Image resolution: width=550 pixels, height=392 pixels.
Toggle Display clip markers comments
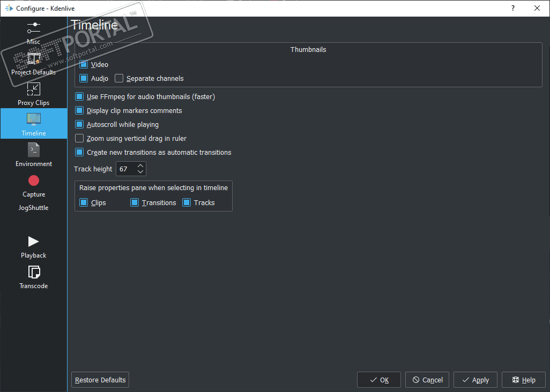coord(79,110)
